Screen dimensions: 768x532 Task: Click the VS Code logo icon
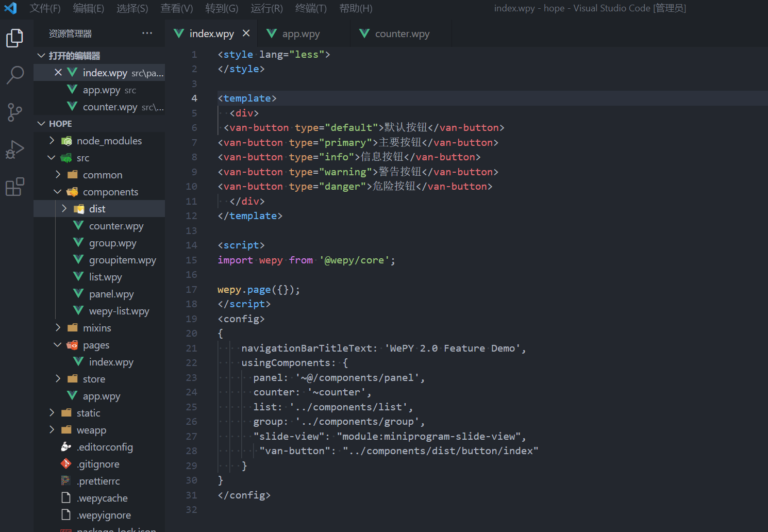[x=10, y=8]
